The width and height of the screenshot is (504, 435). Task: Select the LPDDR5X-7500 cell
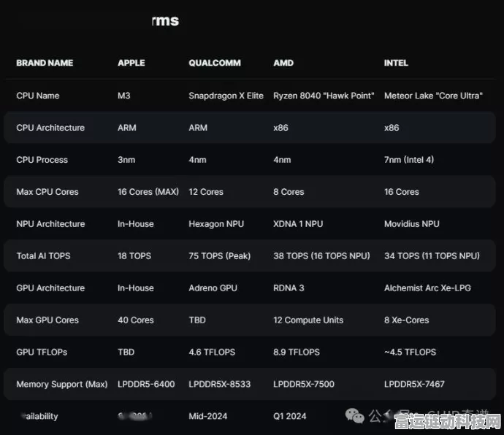[304, 384]
